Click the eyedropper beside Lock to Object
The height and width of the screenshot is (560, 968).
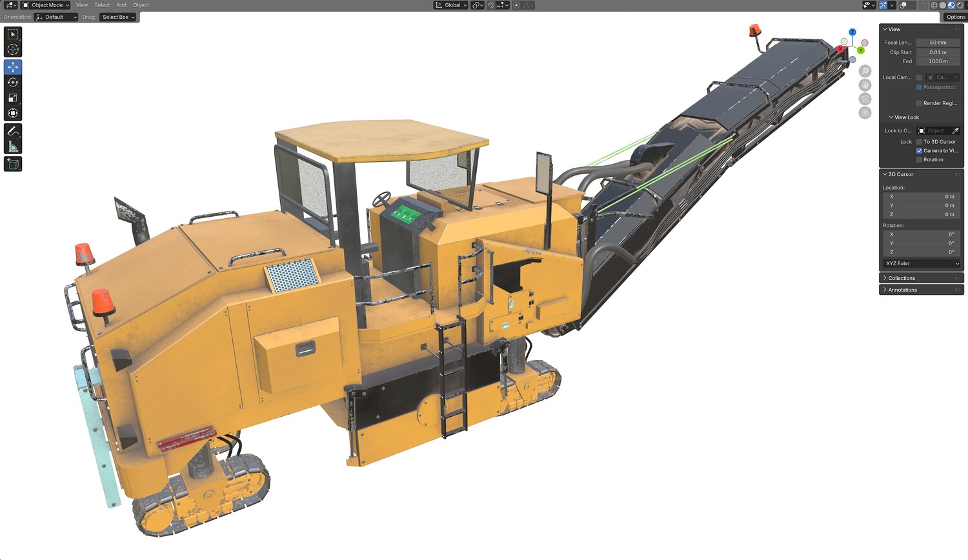click(956, 131)
